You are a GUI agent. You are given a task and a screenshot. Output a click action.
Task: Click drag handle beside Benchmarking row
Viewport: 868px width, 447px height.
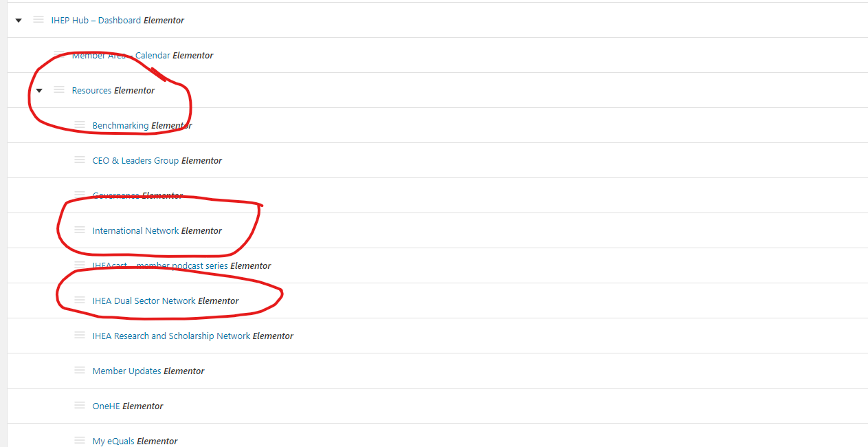pos(80,125)
